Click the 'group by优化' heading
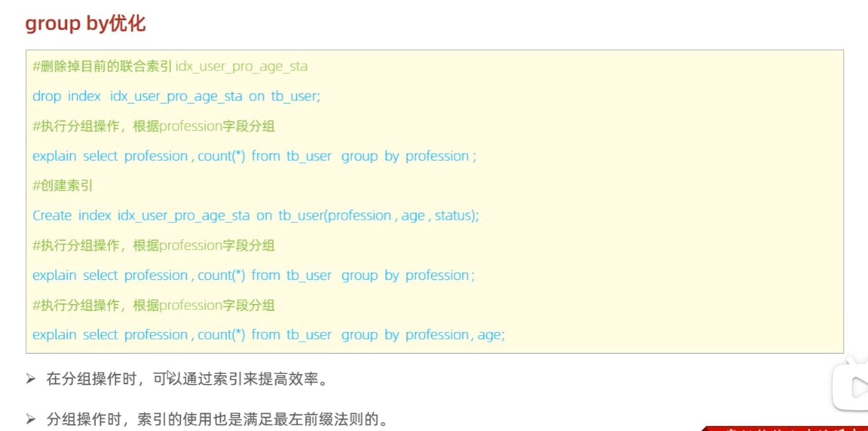 click(x=85, y=24)
